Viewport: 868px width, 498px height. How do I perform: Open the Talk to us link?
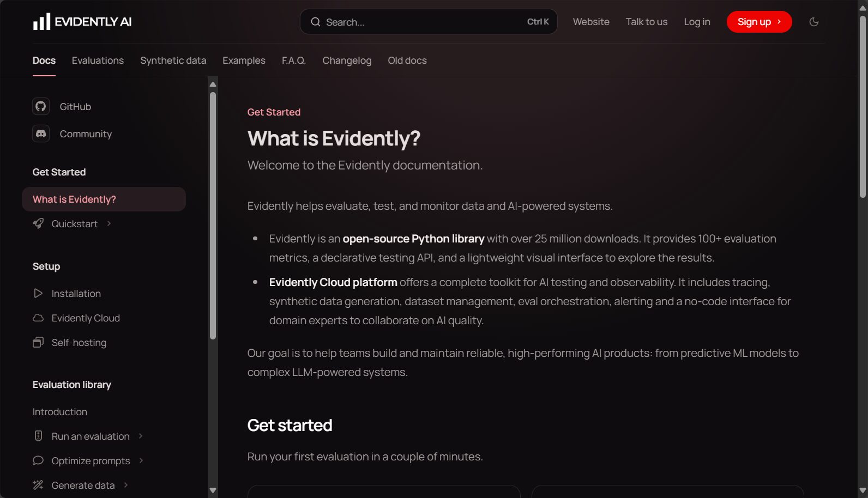pos(647,22)
